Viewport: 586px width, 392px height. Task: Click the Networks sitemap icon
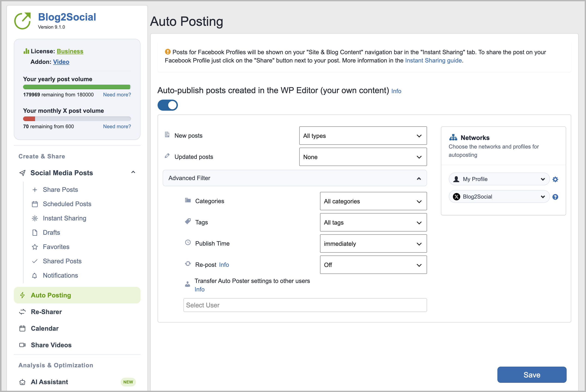pos(453,137)
